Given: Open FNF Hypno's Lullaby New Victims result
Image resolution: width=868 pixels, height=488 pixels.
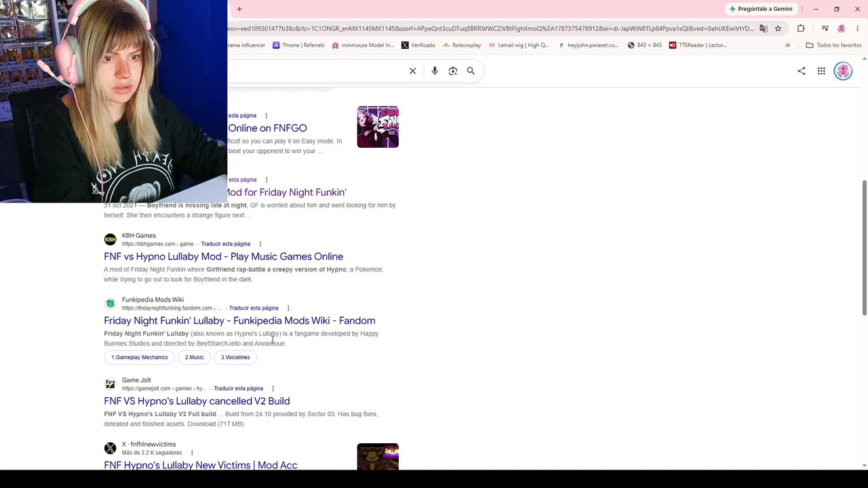Looking at the screenshot, I should click(201, 465).
